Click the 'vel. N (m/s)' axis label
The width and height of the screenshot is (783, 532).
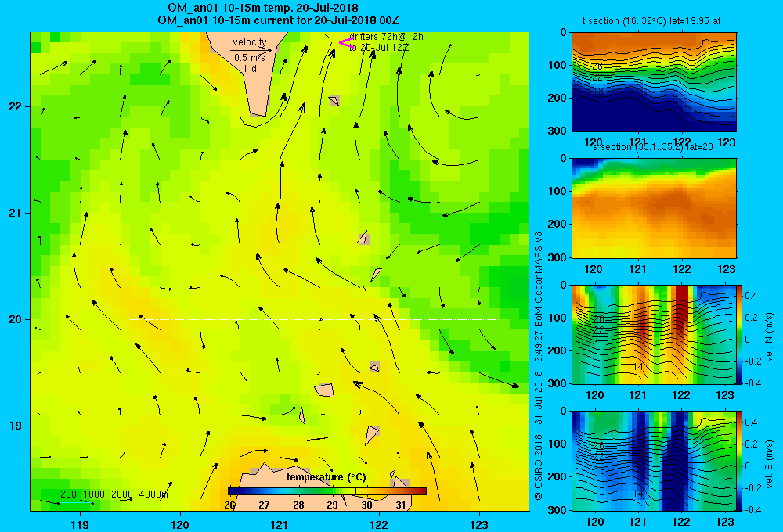[x=769, y=337]
